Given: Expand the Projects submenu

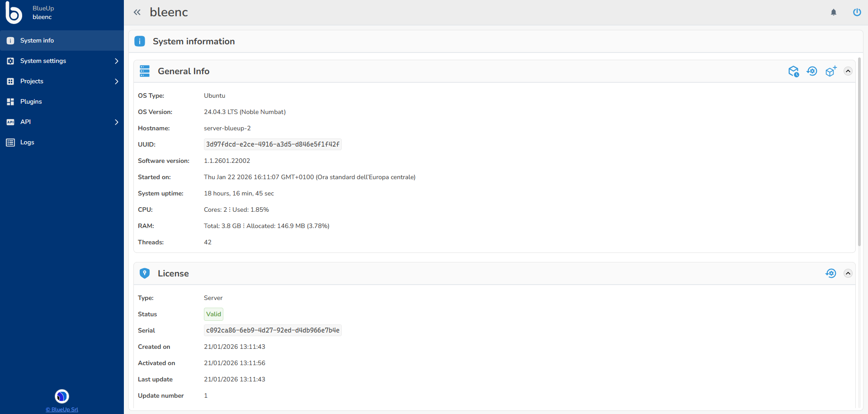Looking at the screenshot, I should pyautogui.click(x=116, y=81).
